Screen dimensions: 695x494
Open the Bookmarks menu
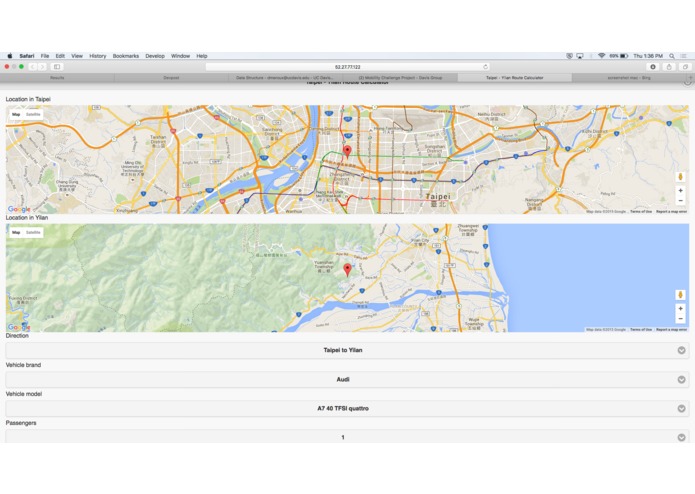point(126,56)
